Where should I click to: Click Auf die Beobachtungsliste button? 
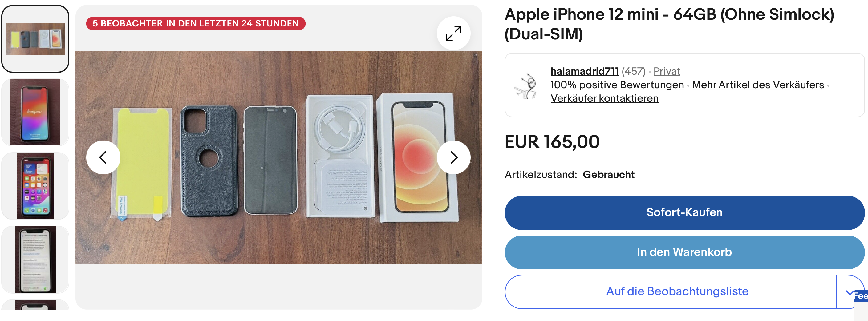click(671, 292)
